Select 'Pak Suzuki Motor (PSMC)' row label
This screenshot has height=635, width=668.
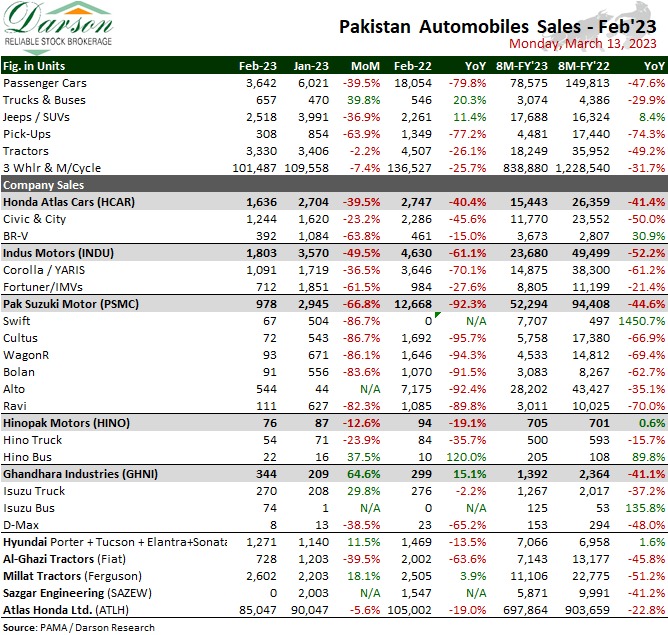(x=71, y=304)
